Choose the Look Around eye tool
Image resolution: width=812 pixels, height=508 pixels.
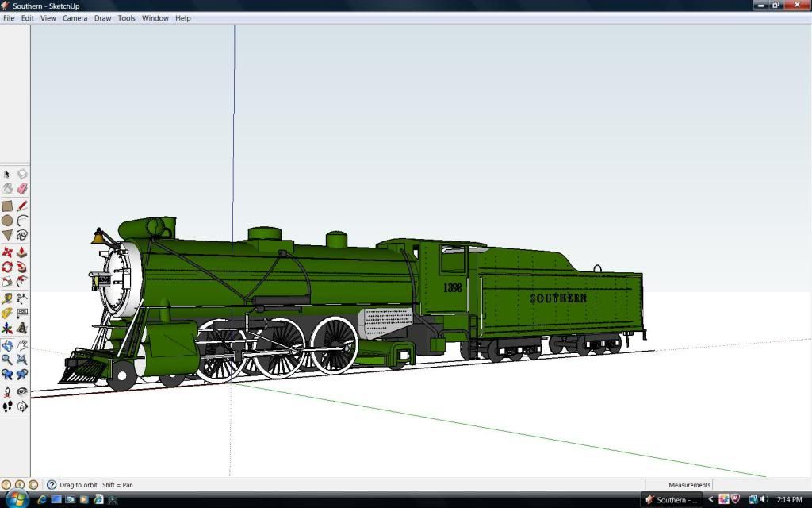(21, 392)
